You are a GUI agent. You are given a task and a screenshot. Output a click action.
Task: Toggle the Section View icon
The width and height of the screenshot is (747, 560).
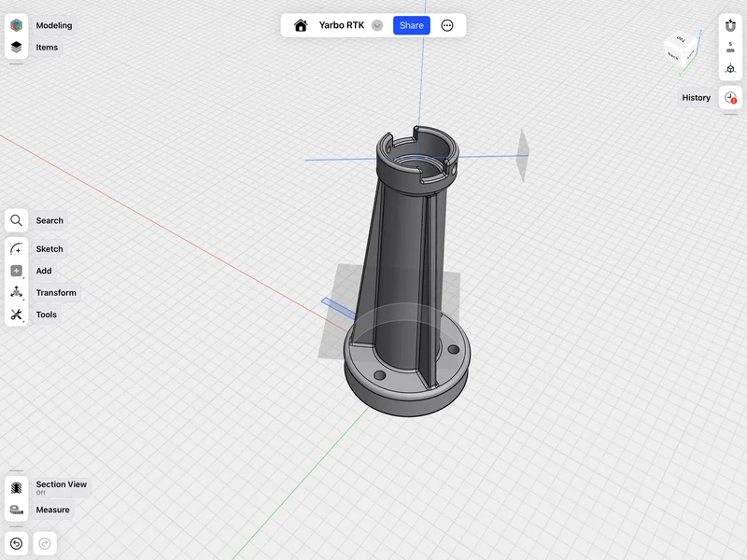click(16, 487)
